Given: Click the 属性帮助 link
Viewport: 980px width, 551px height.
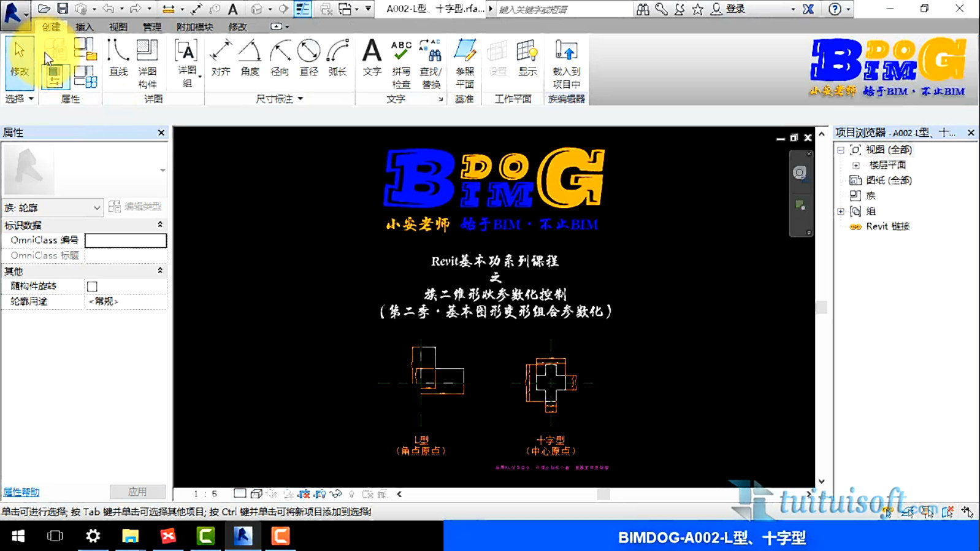Looking at the screenshot, I should tap(21, 492).
